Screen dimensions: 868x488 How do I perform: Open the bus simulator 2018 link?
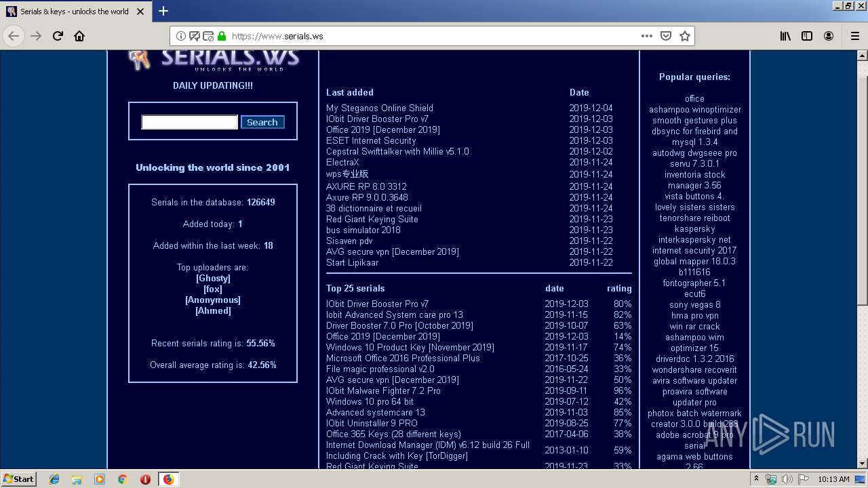(x=363, y=230)
